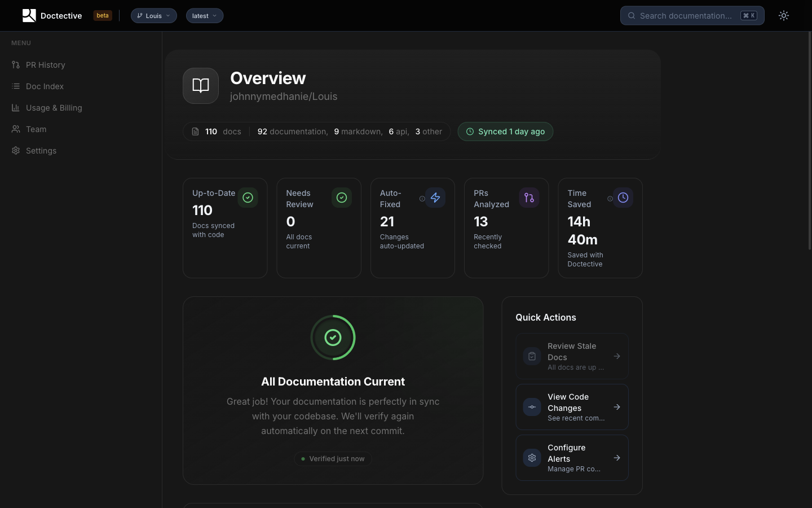Click the Time Saved info tooltip icon
Image resolution: width=812 pixels, height=508 pixels.
[610, 198]
